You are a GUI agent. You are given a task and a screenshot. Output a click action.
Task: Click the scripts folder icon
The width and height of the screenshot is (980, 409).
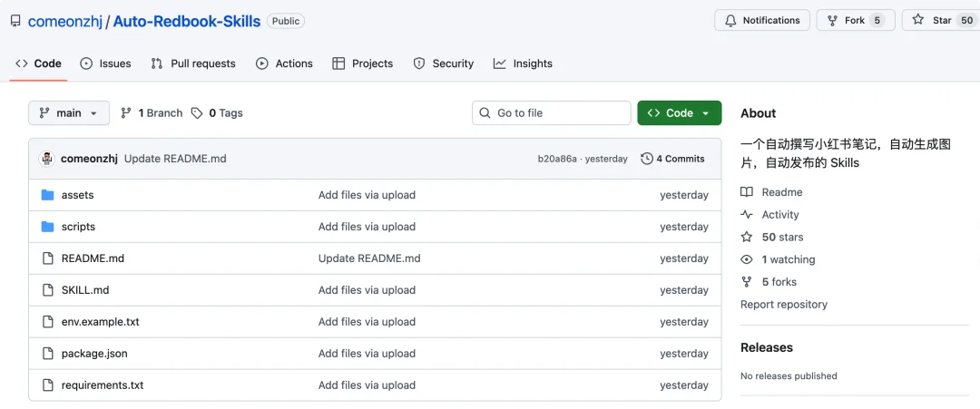tap(48, 227)
